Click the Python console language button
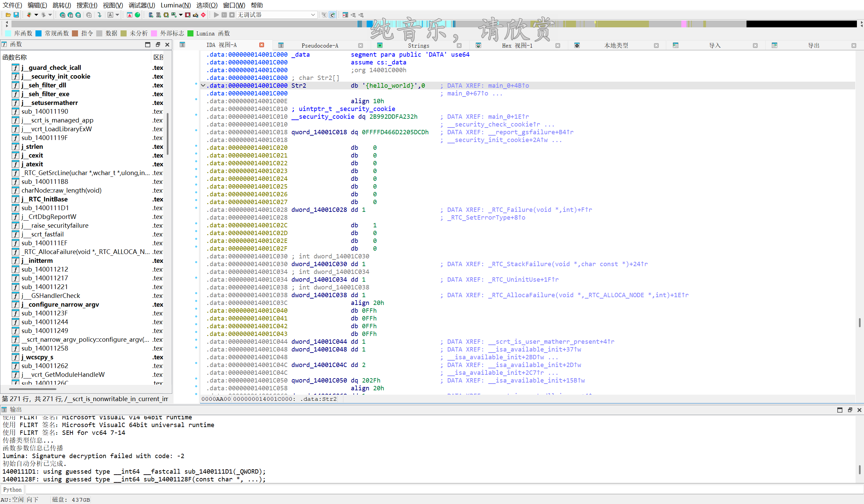864x504 pixels. tap(12, 489)
